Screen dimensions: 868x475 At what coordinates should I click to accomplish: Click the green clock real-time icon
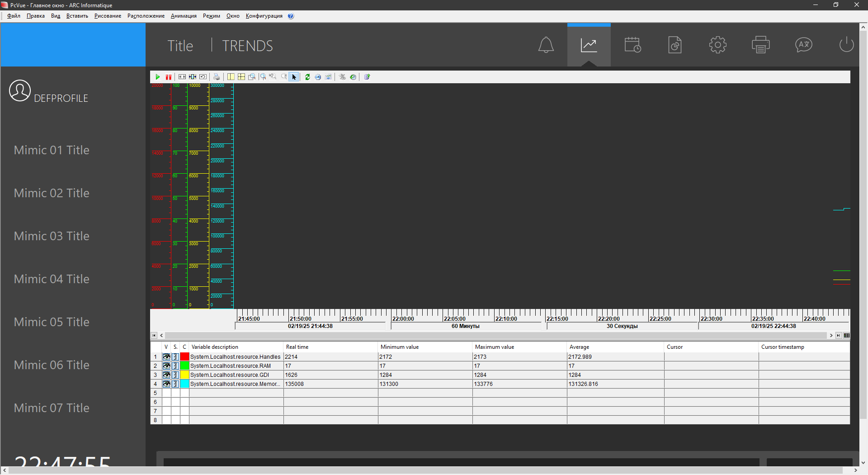(353, 77)
